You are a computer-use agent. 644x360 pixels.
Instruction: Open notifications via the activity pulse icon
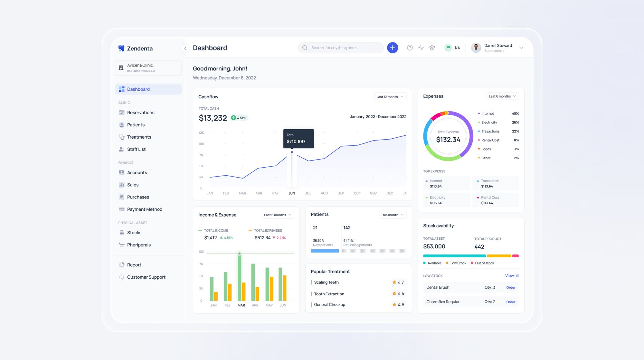click(x=421, y=47)
